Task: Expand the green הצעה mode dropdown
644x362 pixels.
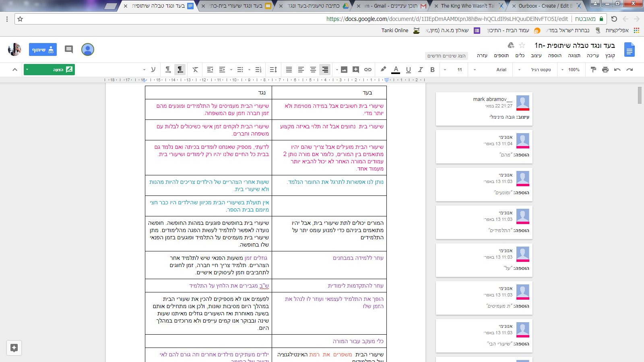Action: point(27,70)
